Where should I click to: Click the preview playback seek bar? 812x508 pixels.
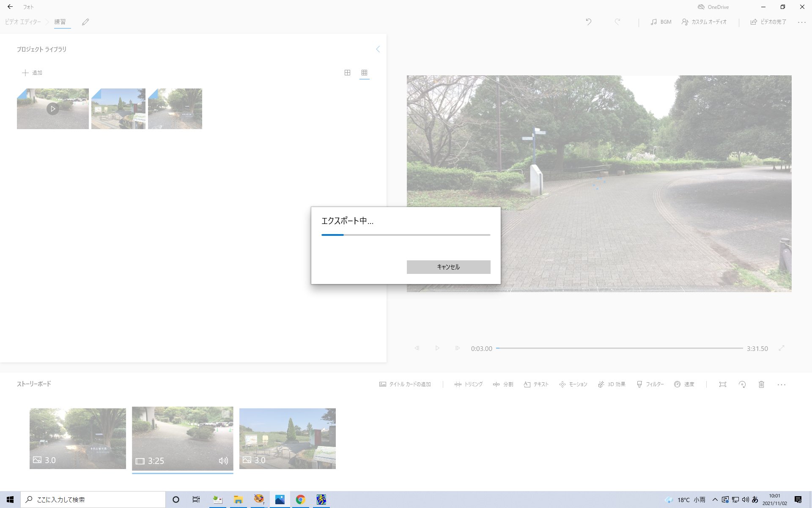click(x=620, y=348)
